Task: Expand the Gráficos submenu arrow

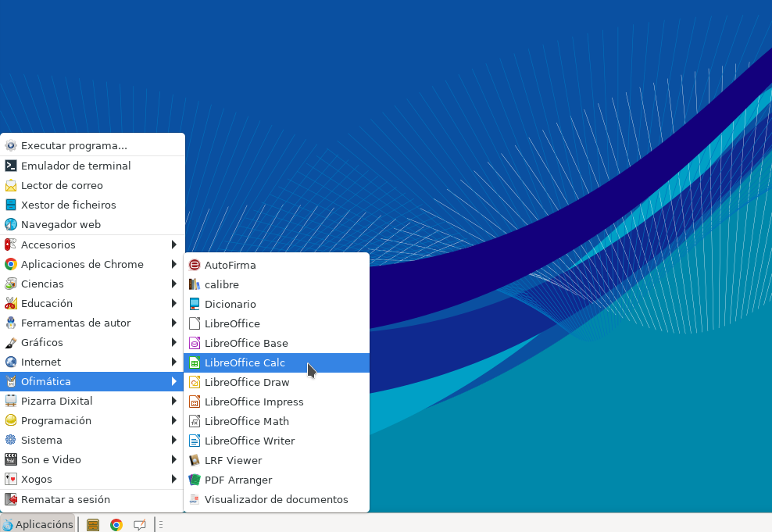Action: (x=173, y=342)
